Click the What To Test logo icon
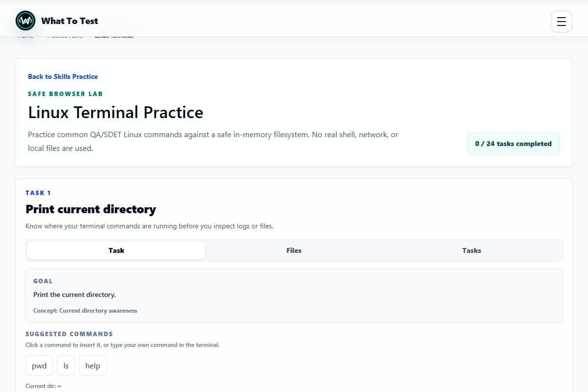588x392 pixels. (25, 21)
